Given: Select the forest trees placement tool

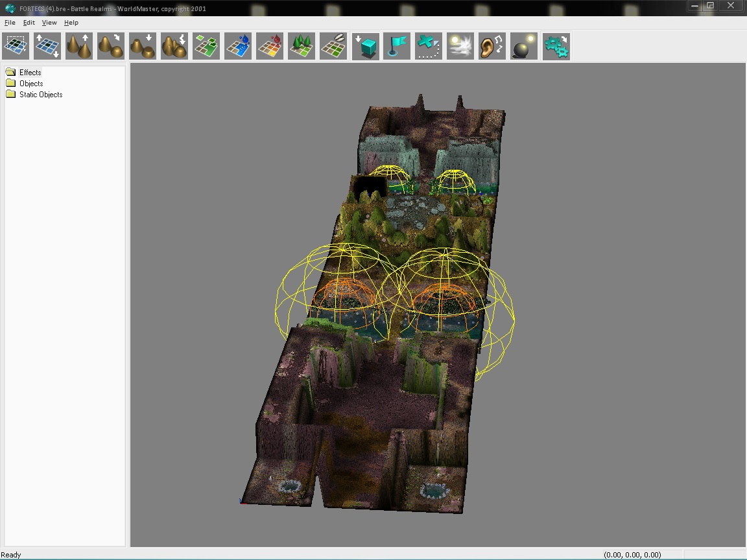Looking at the screenshot, I should 302,47.
